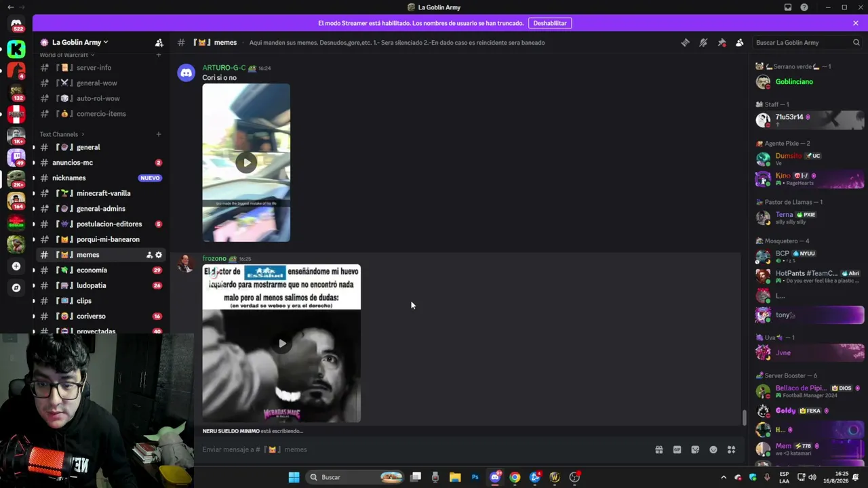The image size is (868, 488).
Task: Open the inbox icon in title bar
Action: click(788, 7)
